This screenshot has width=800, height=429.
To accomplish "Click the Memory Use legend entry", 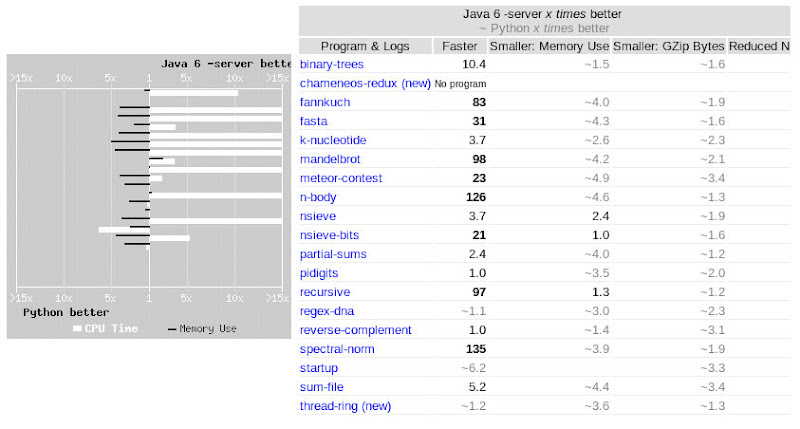I will [202, 329].
